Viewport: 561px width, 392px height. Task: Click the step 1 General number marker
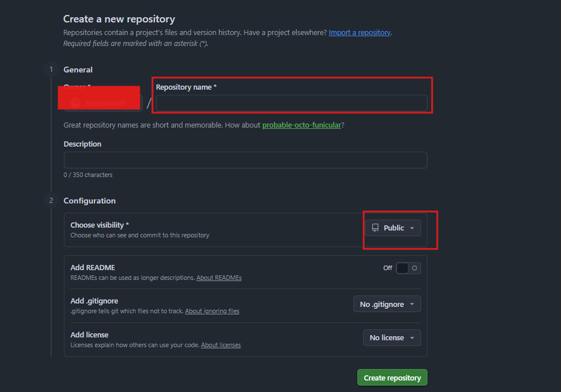point(51,70)
